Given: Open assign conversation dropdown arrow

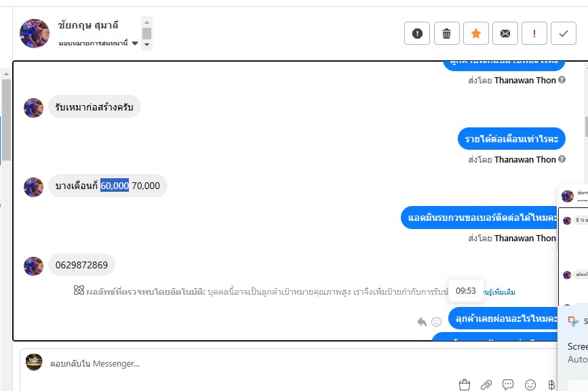Looking at the screenshot, I should [135, 43].
